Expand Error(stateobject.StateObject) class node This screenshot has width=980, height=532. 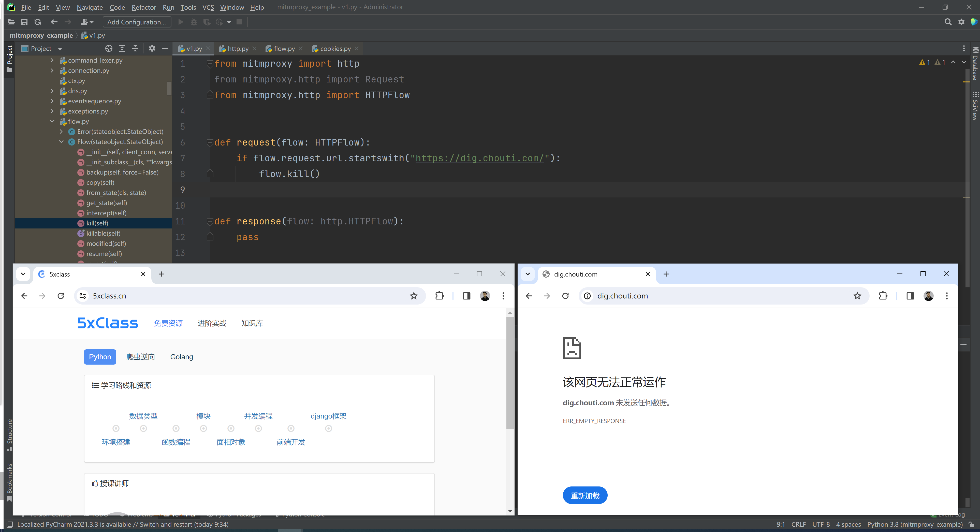click(x=61, y=131)
